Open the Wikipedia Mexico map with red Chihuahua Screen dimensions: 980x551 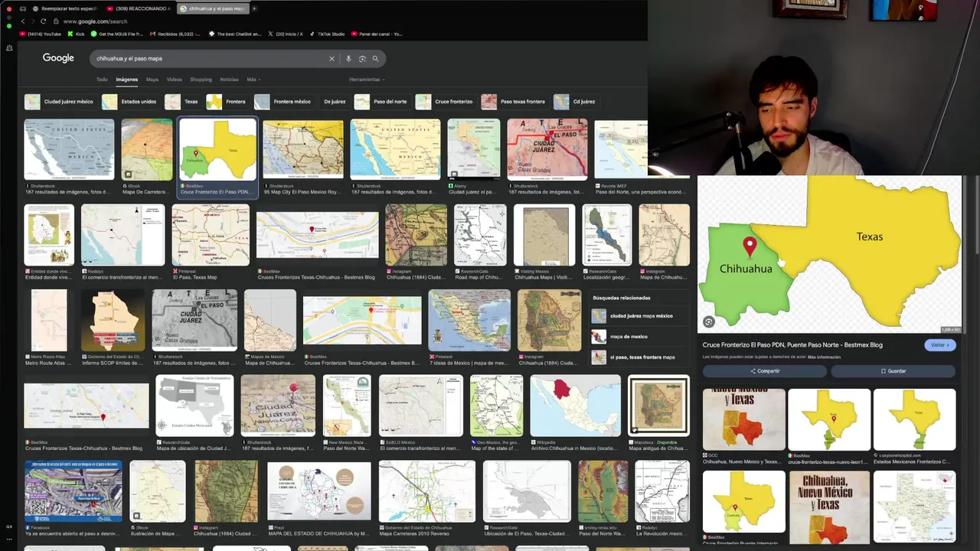click(x=575, y=406)
